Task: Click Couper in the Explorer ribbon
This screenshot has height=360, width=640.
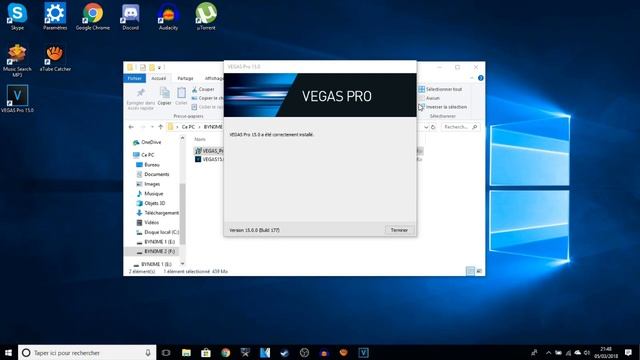Action: click(x=203, y=89)
